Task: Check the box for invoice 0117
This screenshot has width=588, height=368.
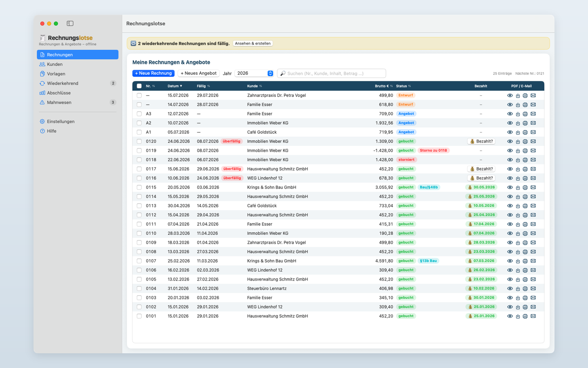Action: coord(139,169)
